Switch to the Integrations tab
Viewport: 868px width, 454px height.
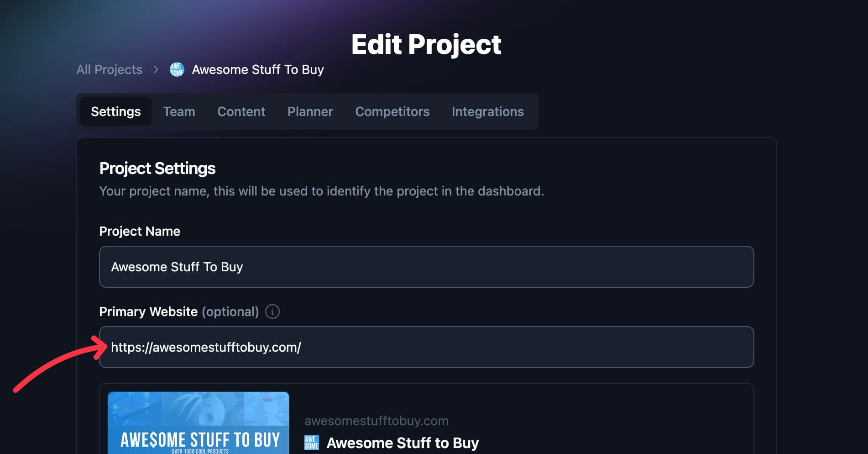(487, 111)
